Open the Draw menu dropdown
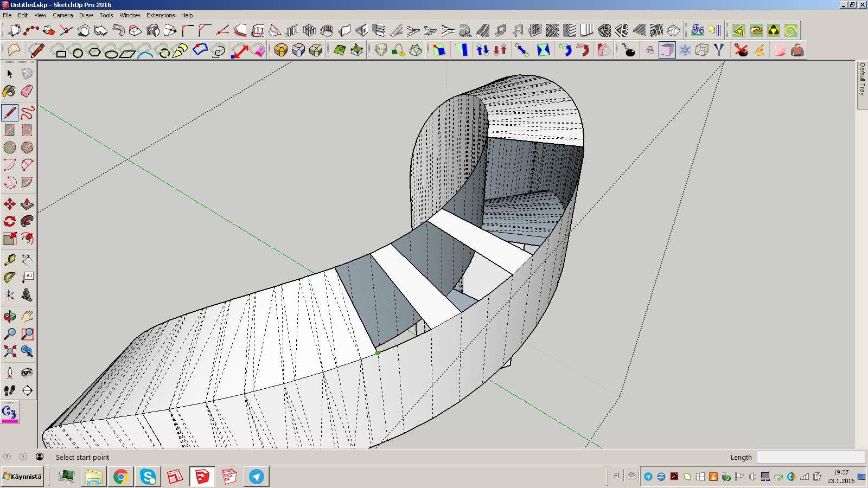The height and width of the screenshot is (488, 868). click(86, 15)
